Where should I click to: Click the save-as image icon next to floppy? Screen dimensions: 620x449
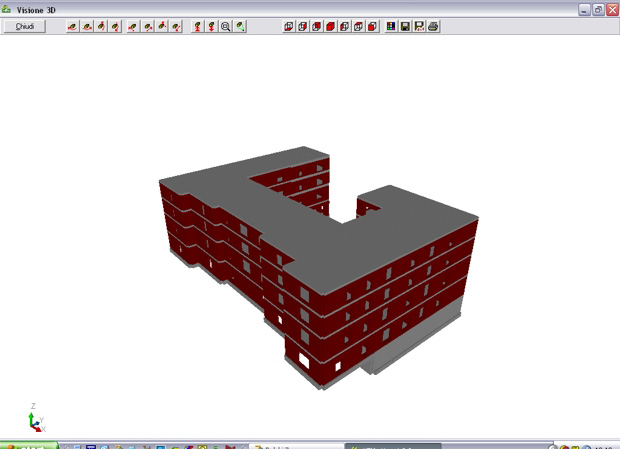(419, 26)
